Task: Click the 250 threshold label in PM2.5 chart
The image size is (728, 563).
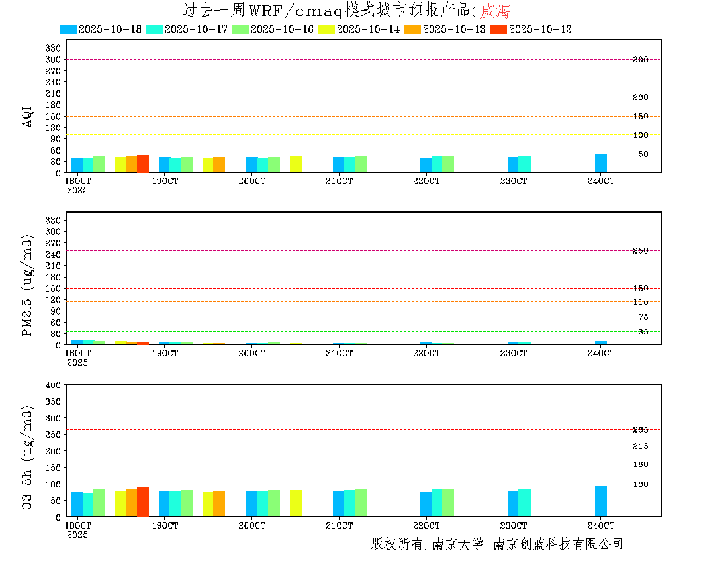Action: 640,251
